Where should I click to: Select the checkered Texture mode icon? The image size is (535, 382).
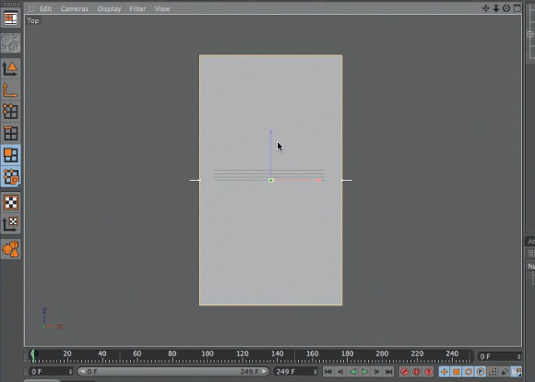(x=11, y=202)
